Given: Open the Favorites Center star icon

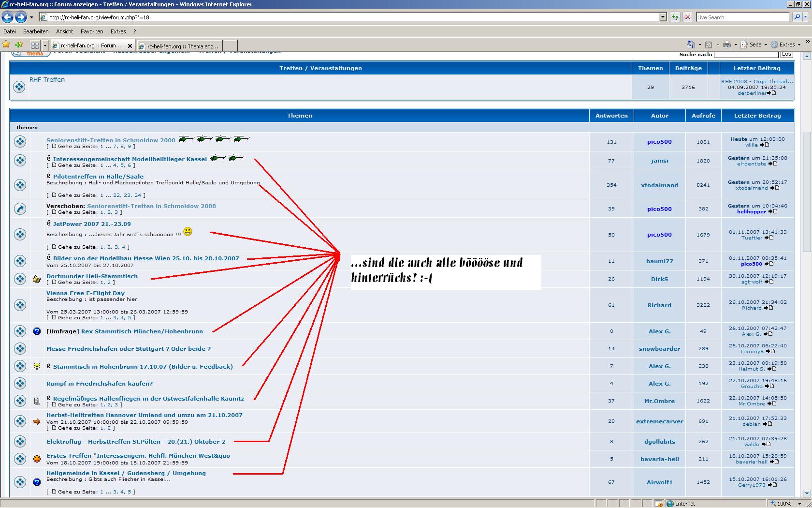Looking at the screenshot, I should [x=6, y=45].
